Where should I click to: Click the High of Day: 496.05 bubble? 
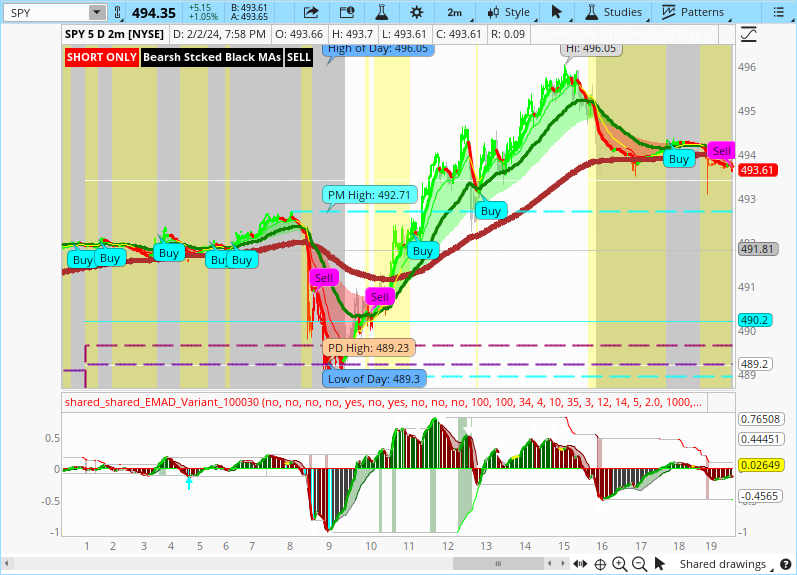click(x=378, y=49)
